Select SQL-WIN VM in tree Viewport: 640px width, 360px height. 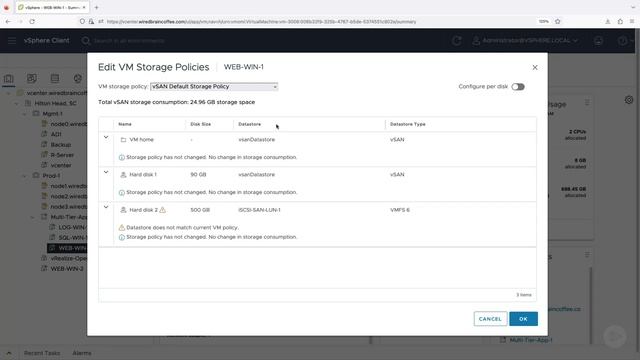pyautogui.click(x=72, y=238)
